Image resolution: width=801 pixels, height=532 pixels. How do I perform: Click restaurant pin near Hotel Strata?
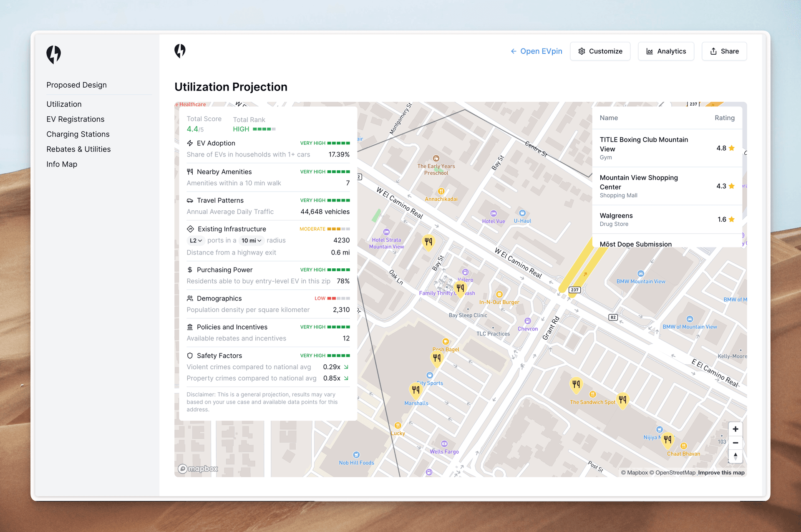point(428,242)
